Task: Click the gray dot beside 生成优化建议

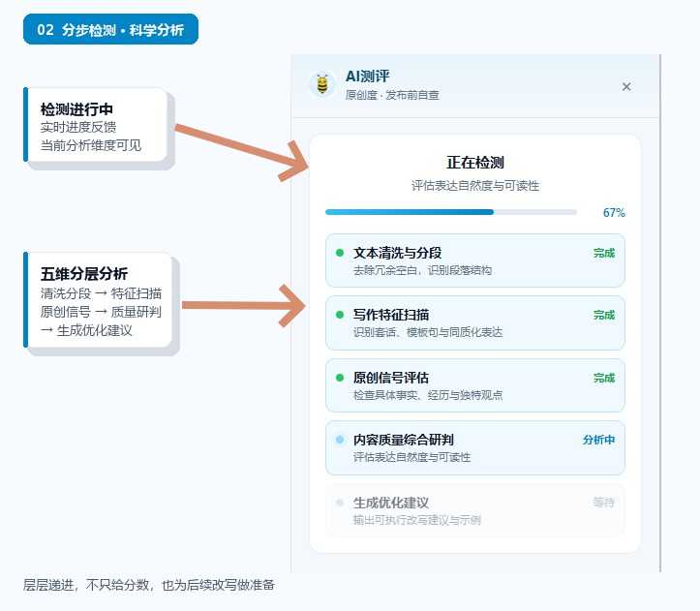Action: point(340,503)
